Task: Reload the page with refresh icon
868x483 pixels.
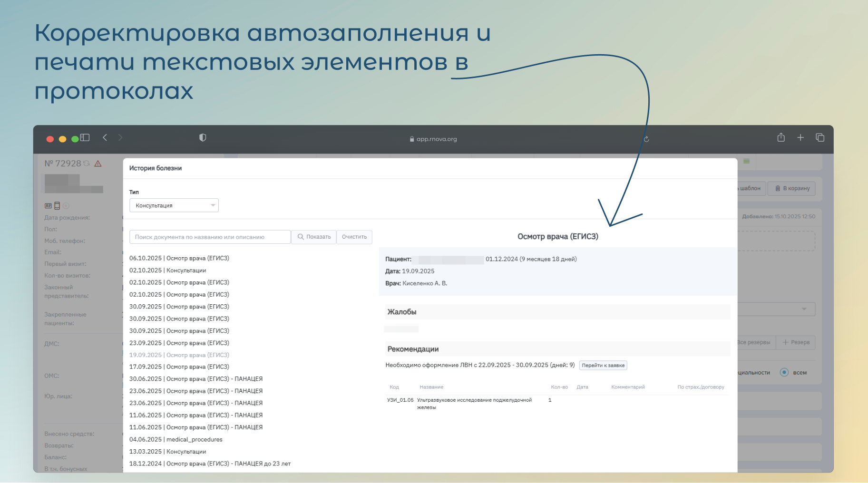Action: [x=646, y=139]
